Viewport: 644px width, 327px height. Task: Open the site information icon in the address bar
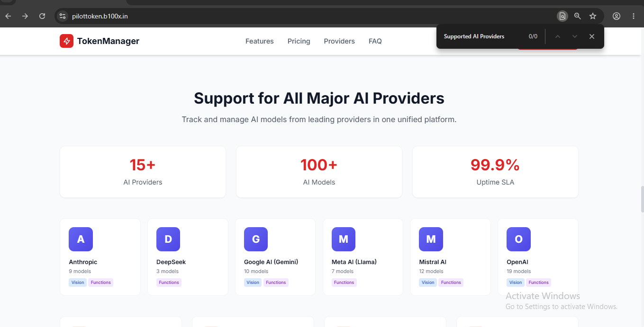[63, 16]
